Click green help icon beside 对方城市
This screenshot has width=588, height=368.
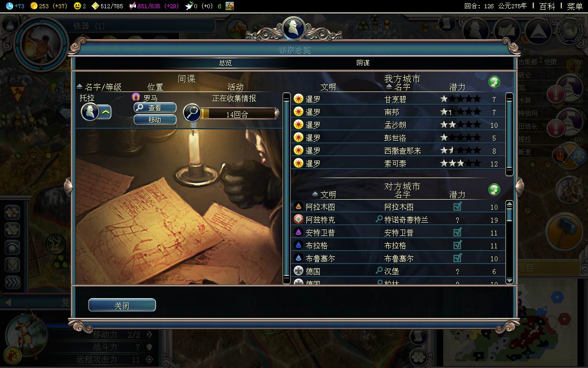pos(494,189)
